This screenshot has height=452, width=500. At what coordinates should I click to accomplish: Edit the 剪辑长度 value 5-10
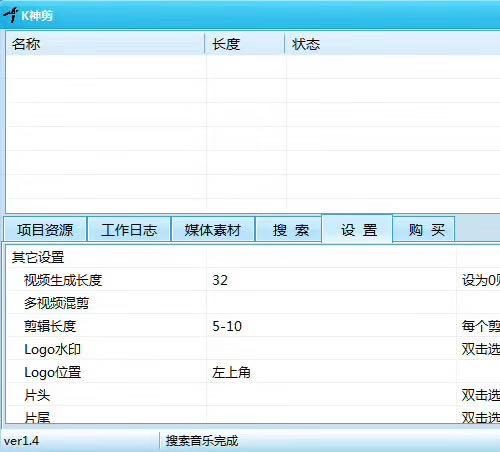[331, 326]
